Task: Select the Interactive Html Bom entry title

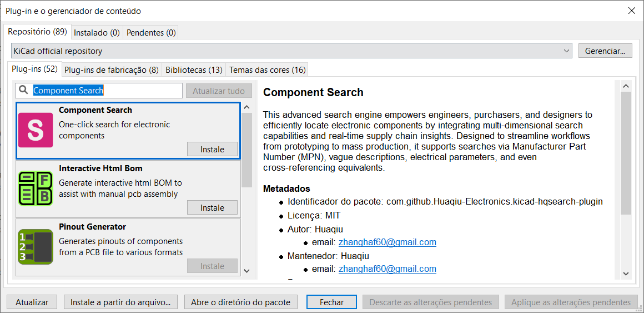Action: point(101,168)
